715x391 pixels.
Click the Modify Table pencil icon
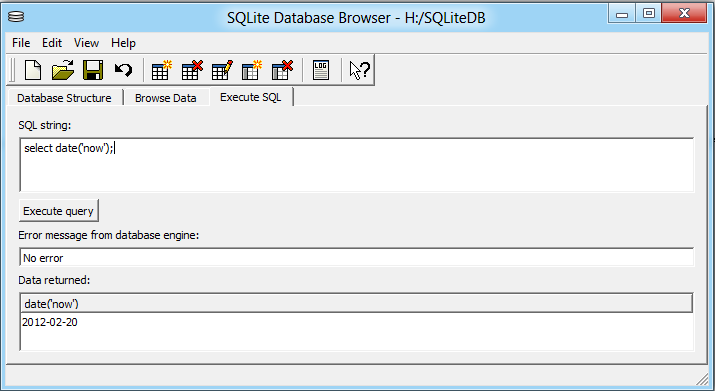coord(222,70)
